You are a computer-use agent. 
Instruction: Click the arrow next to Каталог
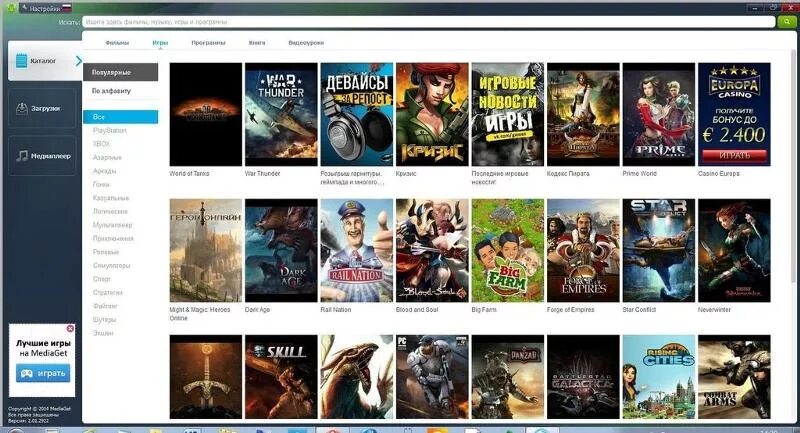[x=79, y=61]
